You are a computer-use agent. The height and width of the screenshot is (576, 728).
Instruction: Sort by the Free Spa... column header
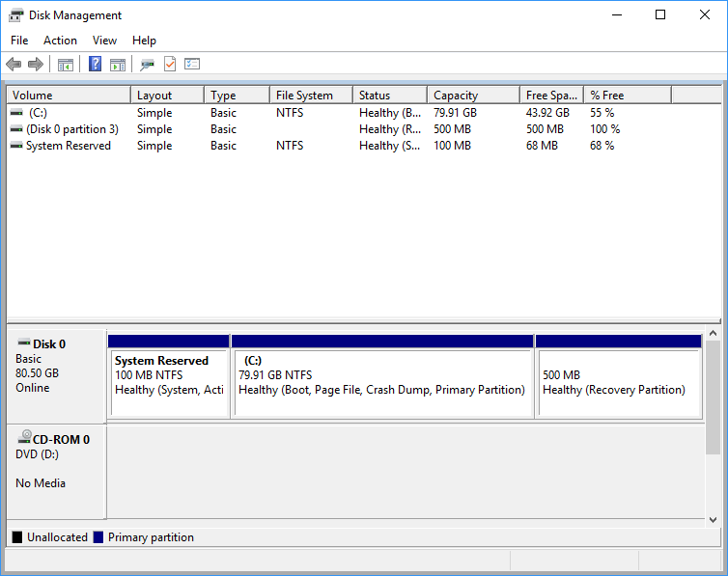click(552, 96)
